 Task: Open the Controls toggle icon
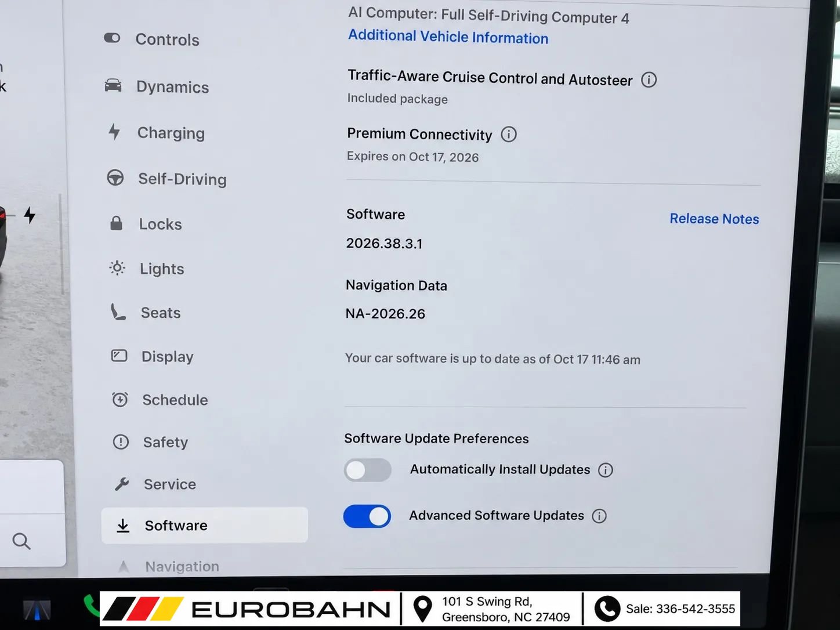112,38
